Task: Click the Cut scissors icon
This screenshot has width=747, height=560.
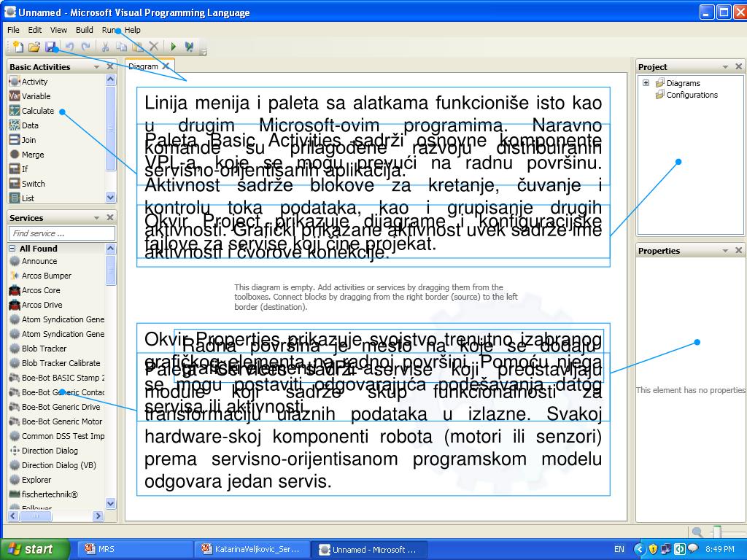Action: pos(105,46)
